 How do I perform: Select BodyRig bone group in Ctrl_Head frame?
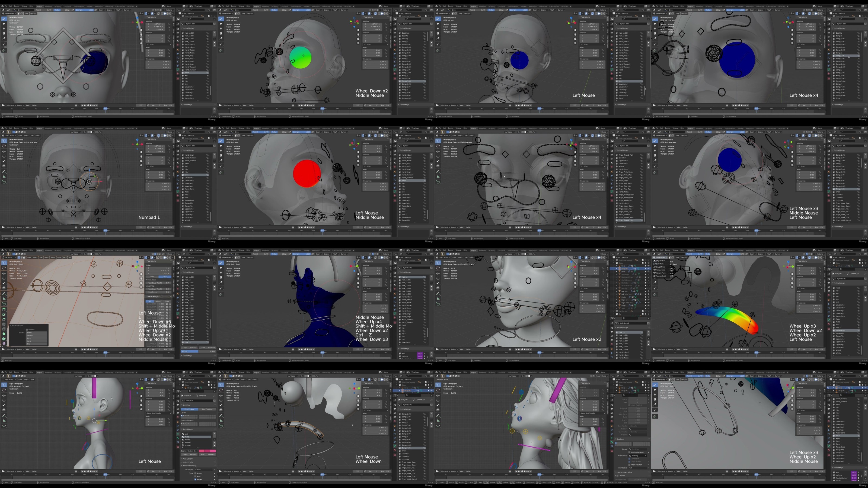[196, 445]
